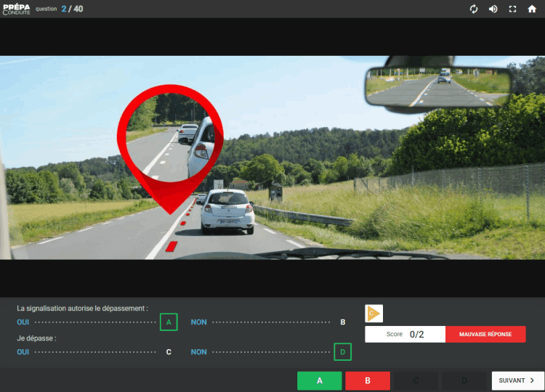Click the reload question icon
Viewport: 545px width, 392px height.
click(474, 9)
